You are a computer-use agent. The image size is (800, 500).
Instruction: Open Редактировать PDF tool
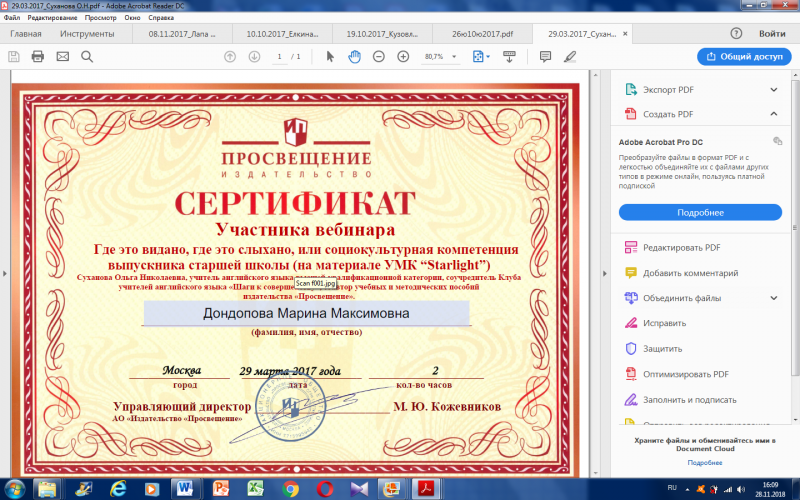click(x=682, y=247)
